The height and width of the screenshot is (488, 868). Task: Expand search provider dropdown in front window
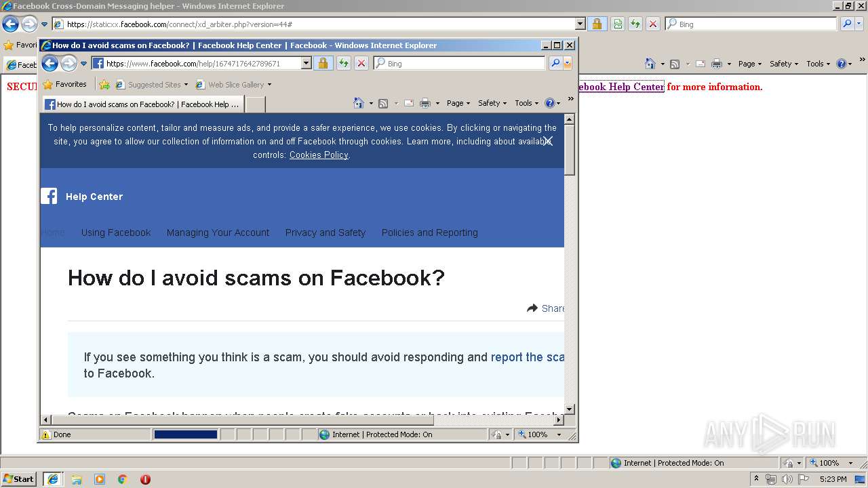(568, 63)
